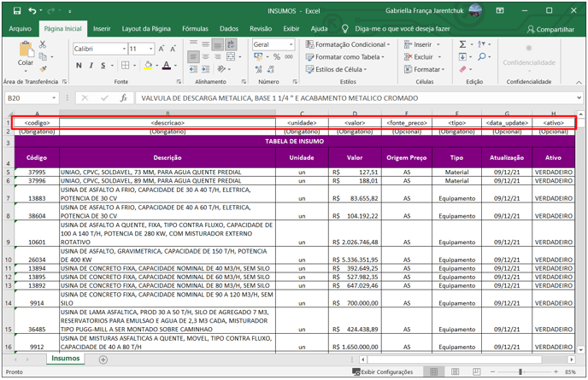
Task: Click the Undo arrow icon
Action: click(32, 11)
